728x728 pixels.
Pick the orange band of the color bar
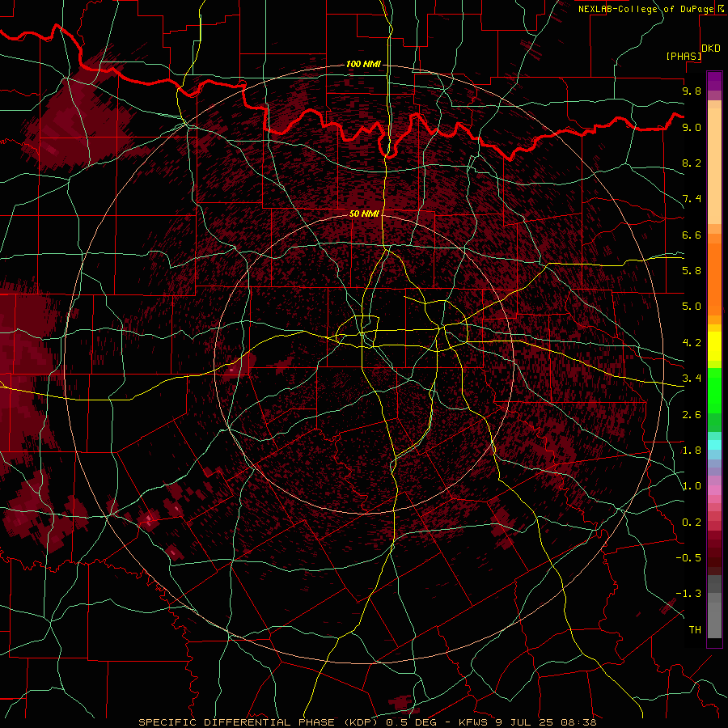point(714,278)
